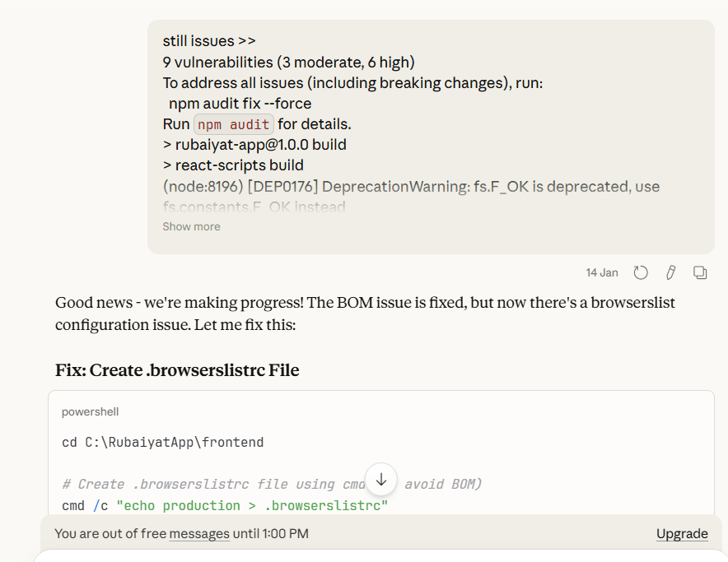This screenshot has width=728, height=562.
Task: Click the "9 vulnerabilities" line
Action: click(x=288, y=62)
